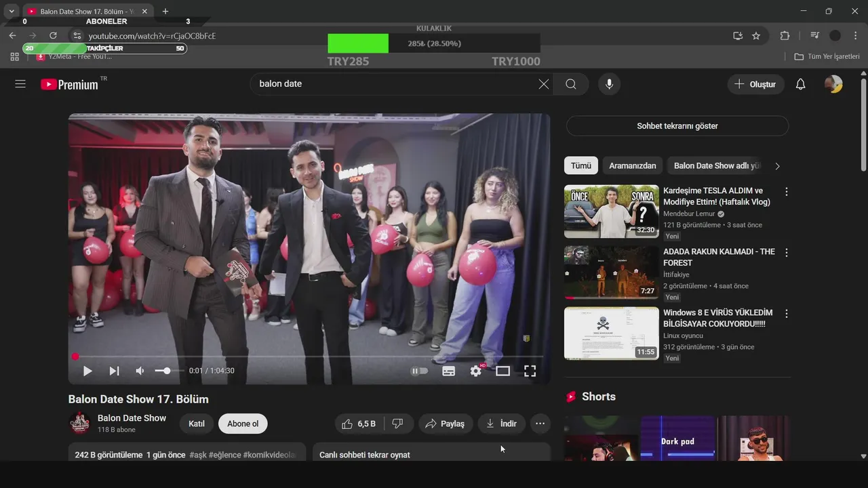Skip to next video

[114, 371]
